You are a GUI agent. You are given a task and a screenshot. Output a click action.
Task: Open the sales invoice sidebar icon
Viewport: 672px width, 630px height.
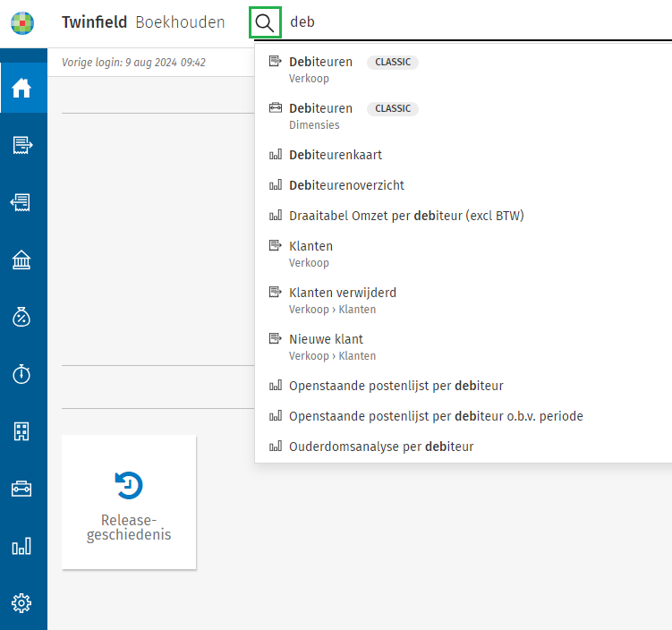point(22,145)
